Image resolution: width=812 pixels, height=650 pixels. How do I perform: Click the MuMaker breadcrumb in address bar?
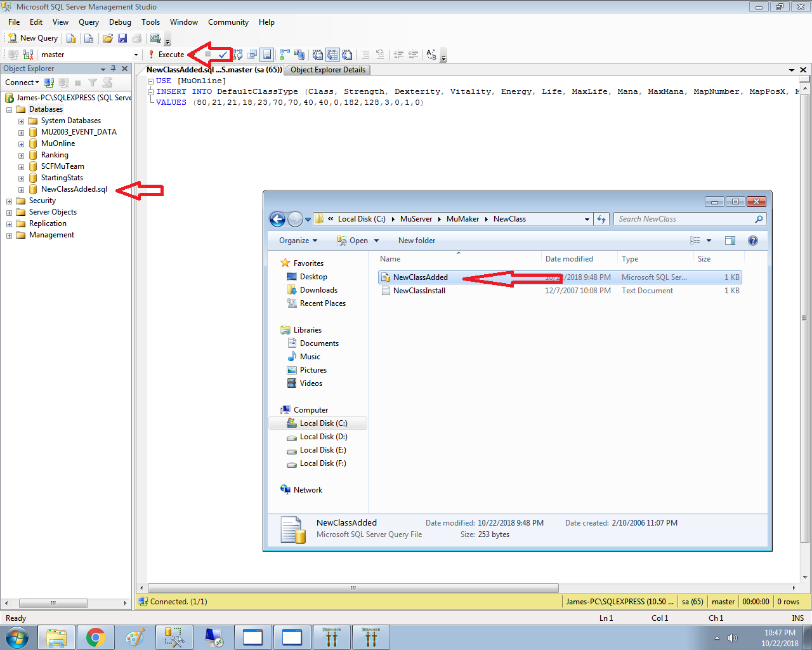coord(462,219)
